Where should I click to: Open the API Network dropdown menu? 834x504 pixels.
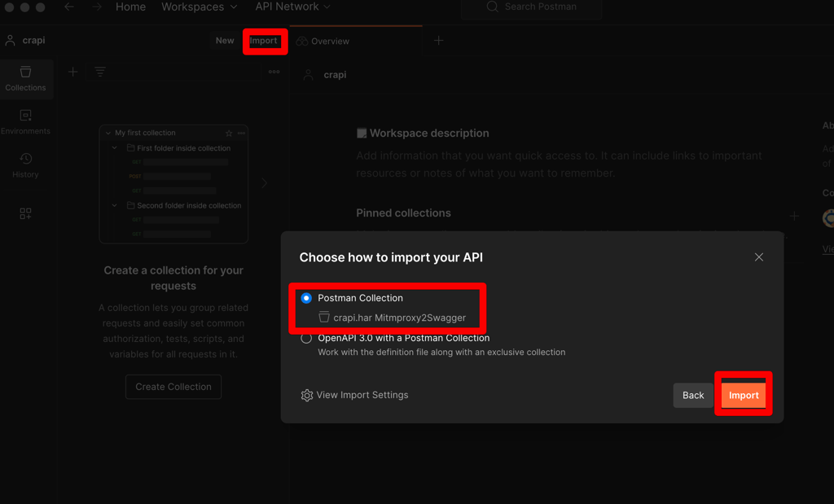(x=292, y=7)
